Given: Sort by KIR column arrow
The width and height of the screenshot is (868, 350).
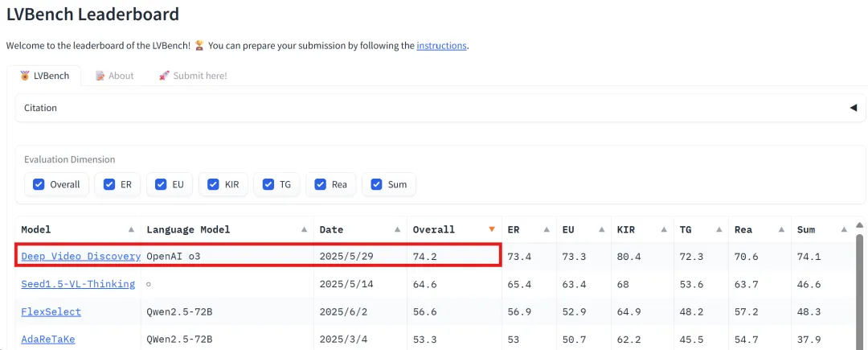Looking at the screenshot, I should (x=664, y=229).
